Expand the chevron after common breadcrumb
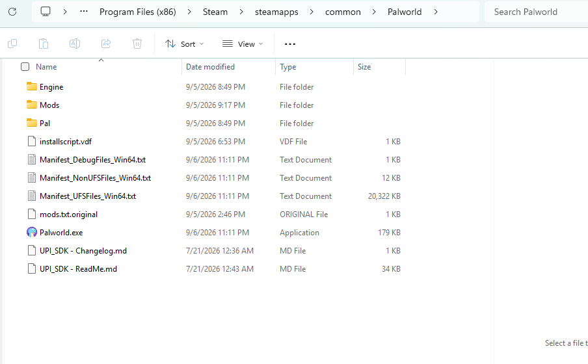 pos(374,12)
